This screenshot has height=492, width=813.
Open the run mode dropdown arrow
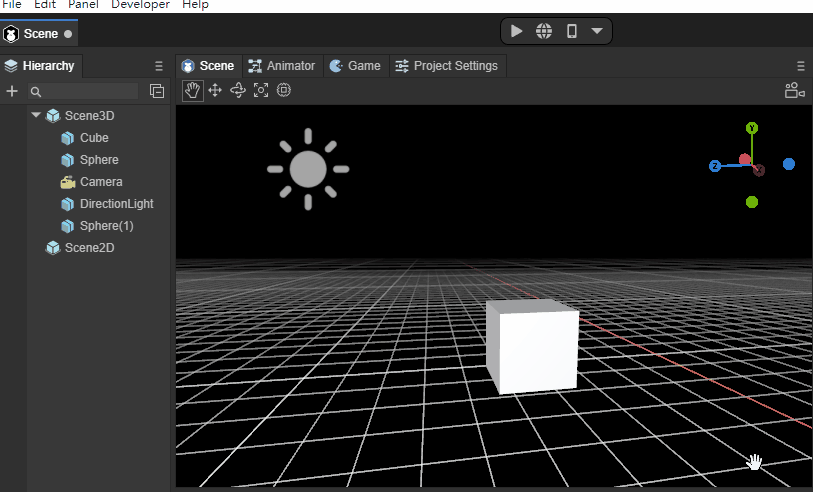coord(597,31)
